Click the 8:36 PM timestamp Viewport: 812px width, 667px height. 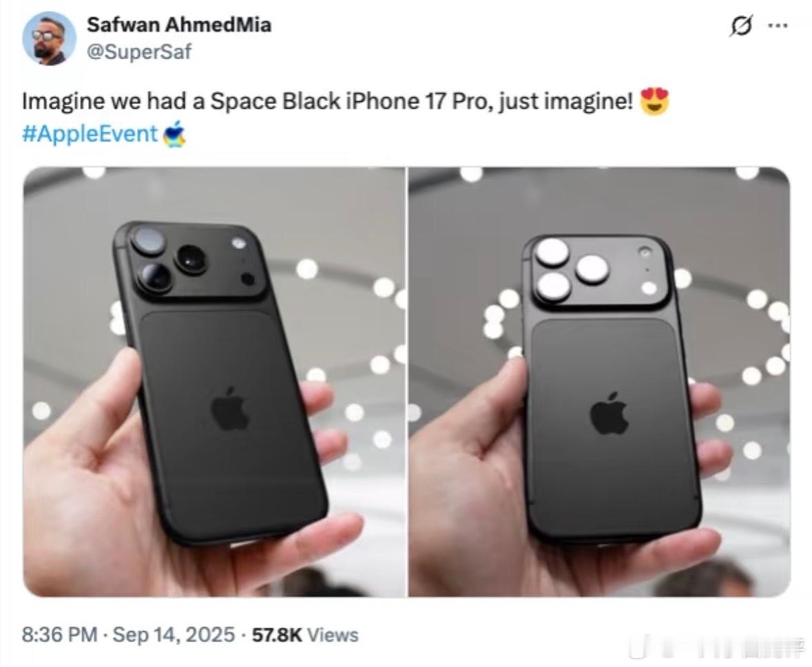tap(59, 635)
